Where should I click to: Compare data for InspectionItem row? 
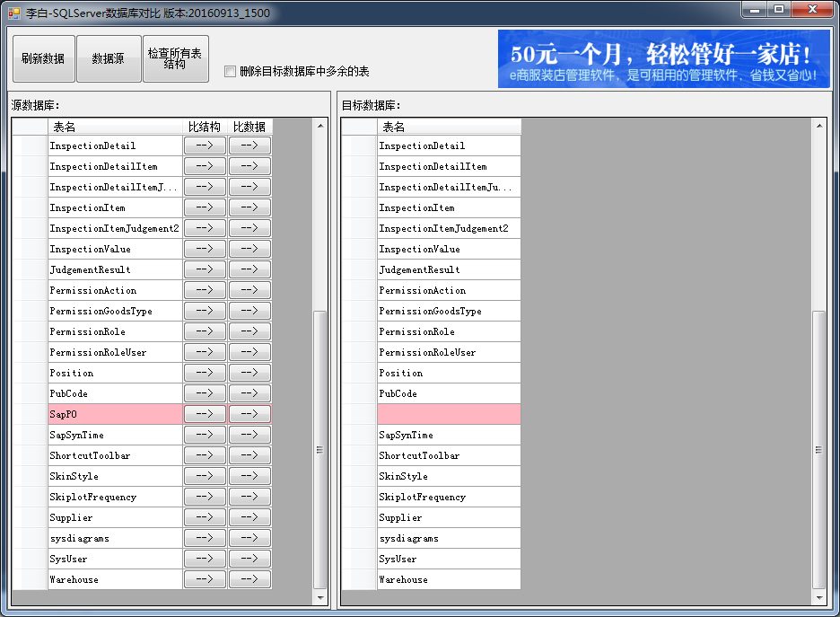click(249, 207)
